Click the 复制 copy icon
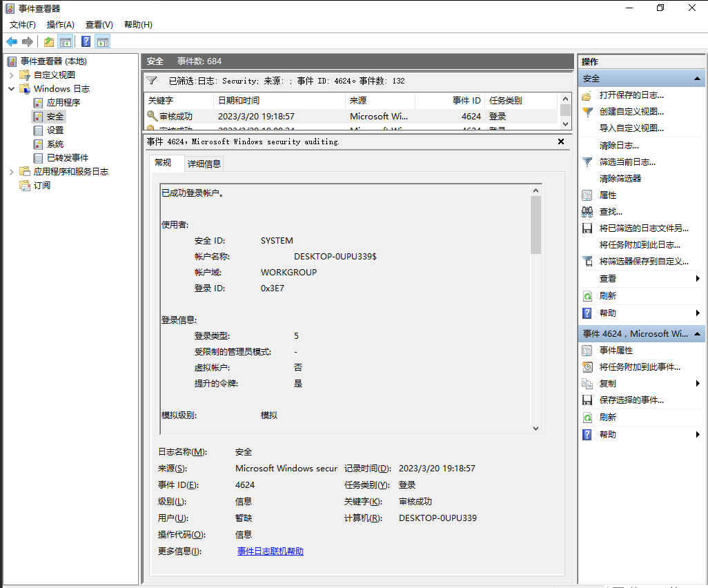 [587, 384]
